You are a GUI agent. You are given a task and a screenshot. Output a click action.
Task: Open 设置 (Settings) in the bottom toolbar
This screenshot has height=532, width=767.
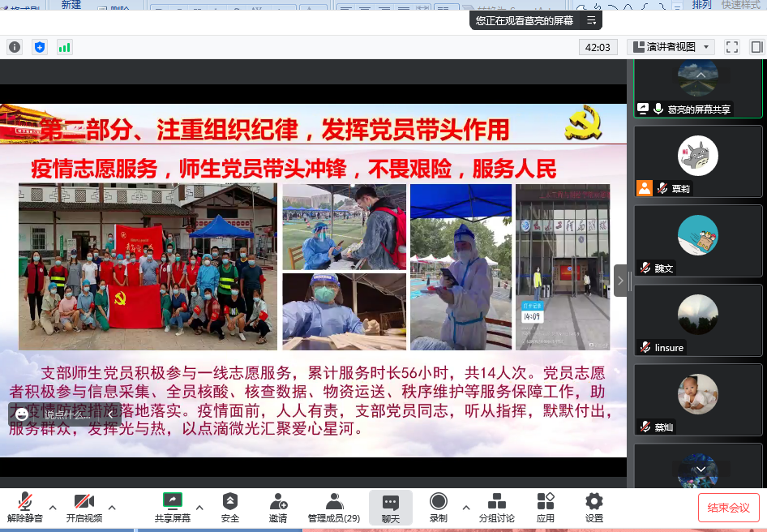pos(594,508)
